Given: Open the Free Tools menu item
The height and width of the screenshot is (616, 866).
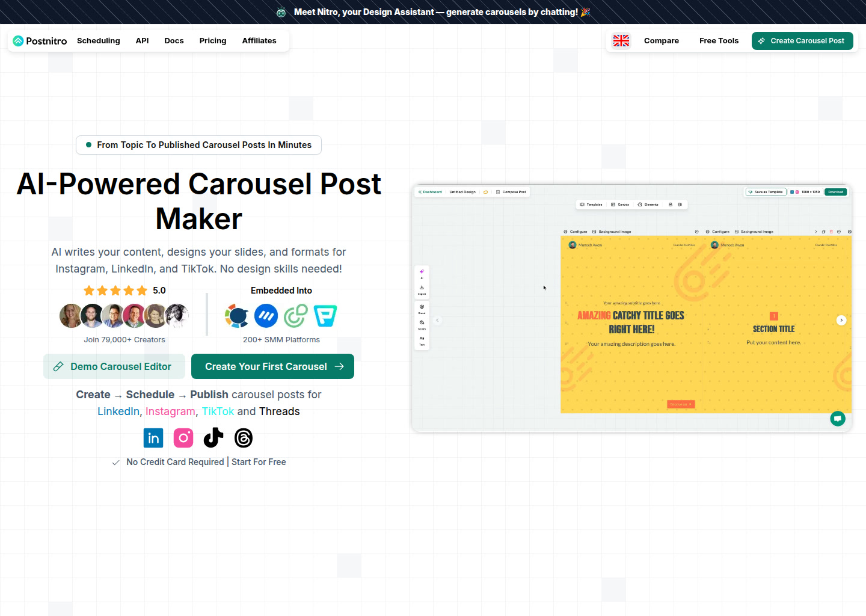Looking at the screenshot, I should coord(719,41).
